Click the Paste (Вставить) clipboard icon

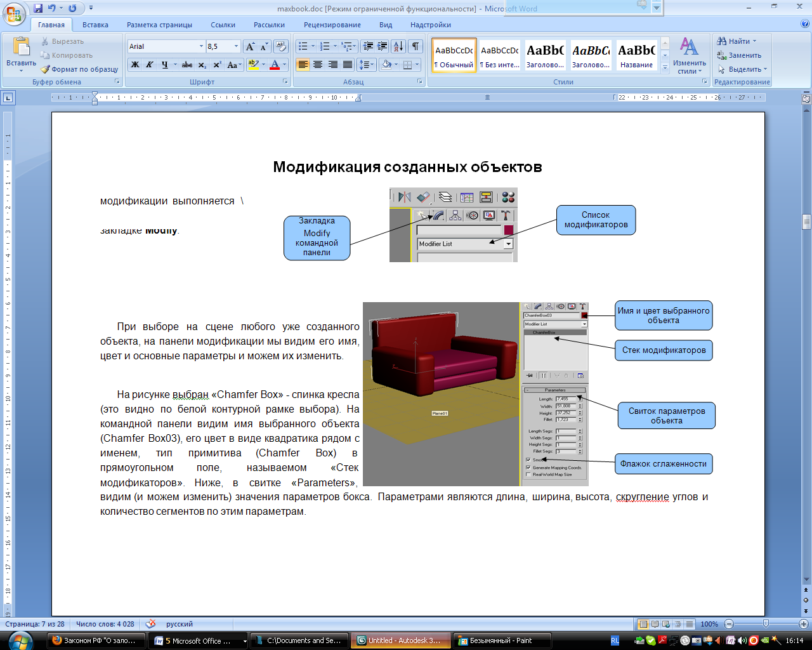[21, 48]
